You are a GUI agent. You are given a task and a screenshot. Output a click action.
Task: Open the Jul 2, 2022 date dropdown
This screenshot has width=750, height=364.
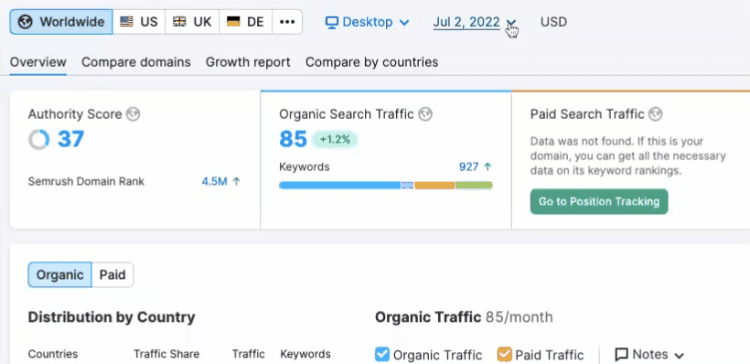pos(474,22)
